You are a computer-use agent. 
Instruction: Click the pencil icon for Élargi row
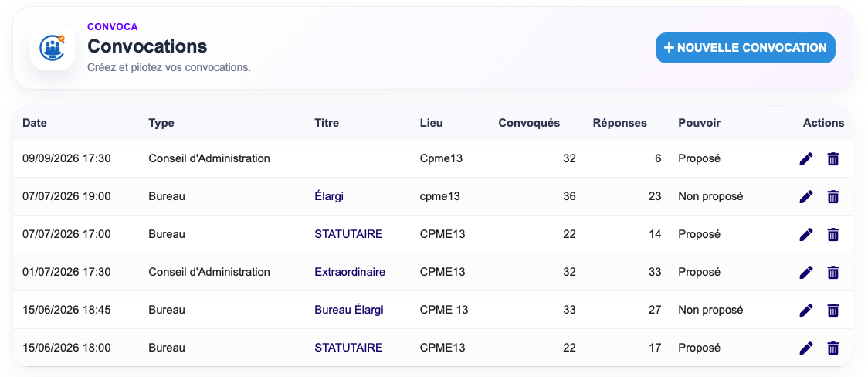[x=806, y=196]
